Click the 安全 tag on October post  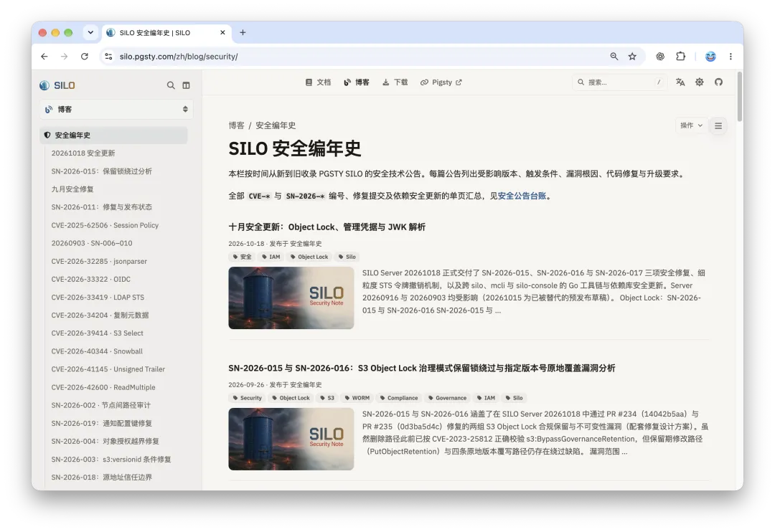coord(243,257)
